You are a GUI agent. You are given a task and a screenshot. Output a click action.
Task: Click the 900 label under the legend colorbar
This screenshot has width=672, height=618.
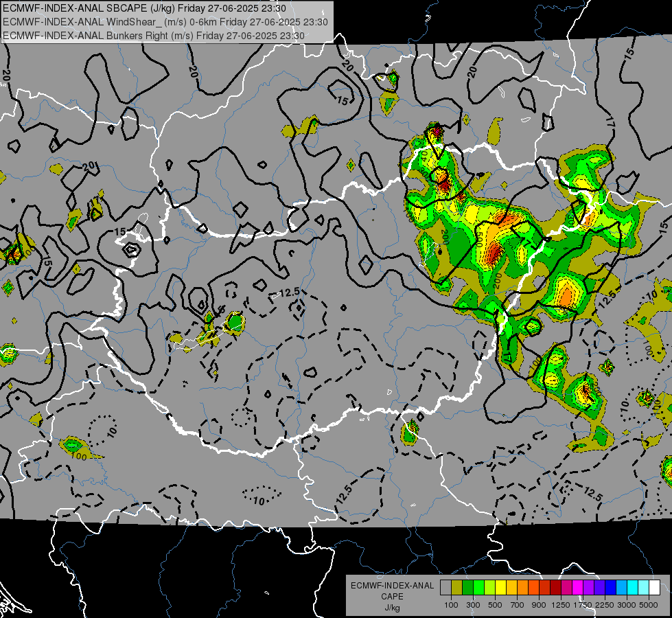point(539,605)
